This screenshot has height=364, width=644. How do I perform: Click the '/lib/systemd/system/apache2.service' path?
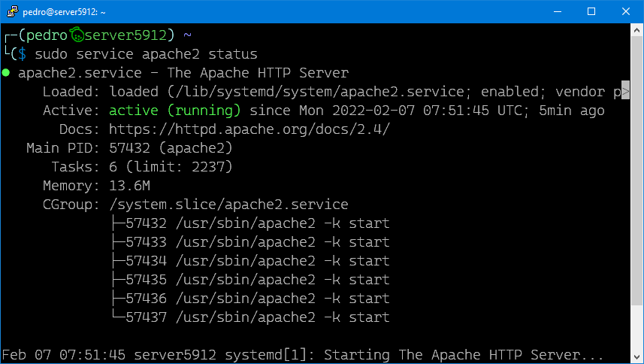320,92
